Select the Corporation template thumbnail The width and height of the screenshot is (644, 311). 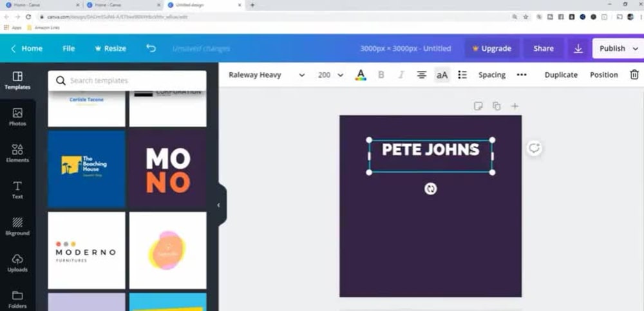coord(168,109)
